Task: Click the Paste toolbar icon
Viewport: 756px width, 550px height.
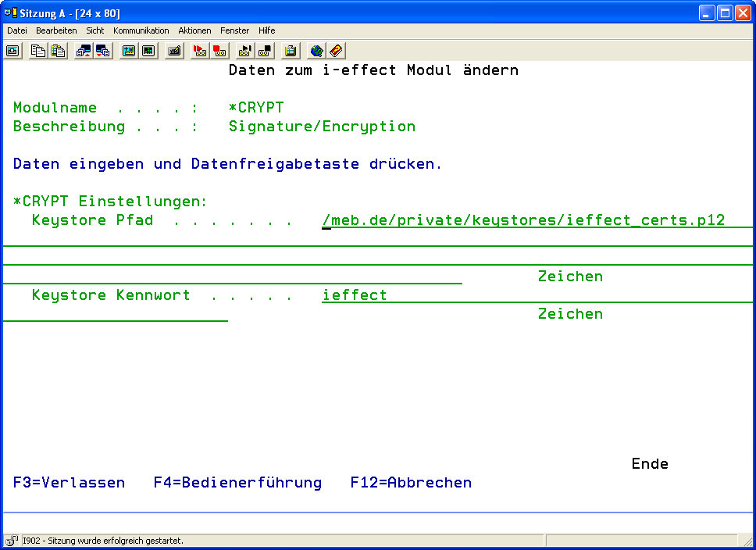Action: pos(58,51)
